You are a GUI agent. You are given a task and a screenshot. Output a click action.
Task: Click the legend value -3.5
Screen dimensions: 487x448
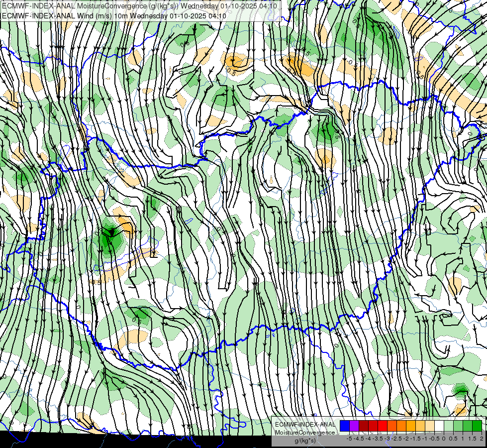pos(378,439)
